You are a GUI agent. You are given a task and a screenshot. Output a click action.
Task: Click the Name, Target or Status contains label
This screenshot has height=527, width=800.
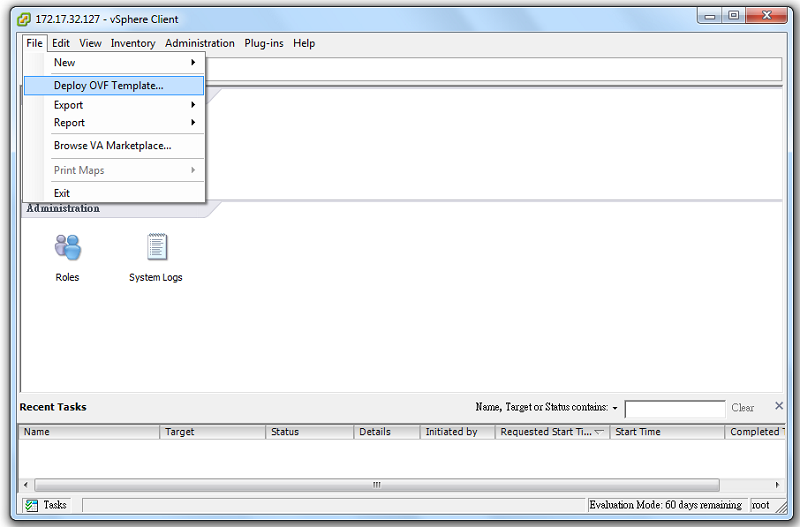tap(542, 407)
